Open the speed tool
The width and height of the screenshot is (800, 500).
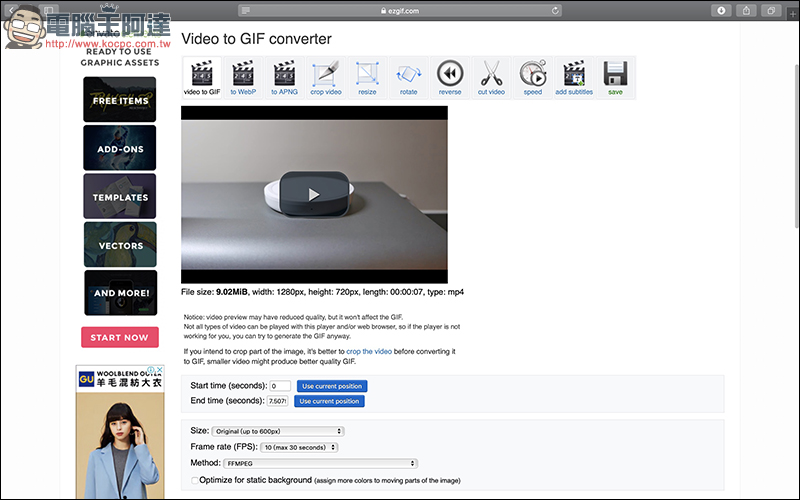click(x=532, y=78)
